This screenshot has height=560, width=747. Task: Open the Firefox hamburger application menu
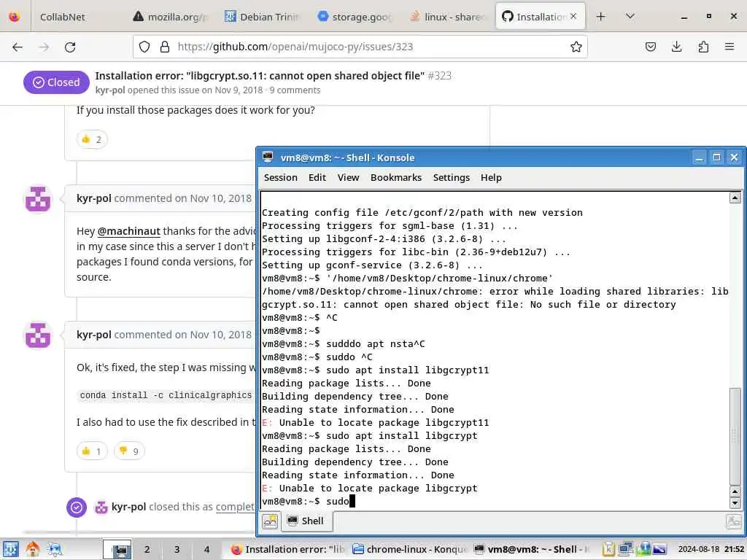(x=729, y=47)
